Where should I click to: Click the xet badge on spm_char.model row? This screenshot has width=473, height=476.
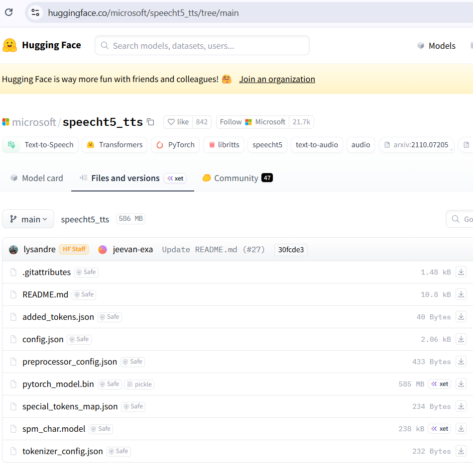pos(440,429)
